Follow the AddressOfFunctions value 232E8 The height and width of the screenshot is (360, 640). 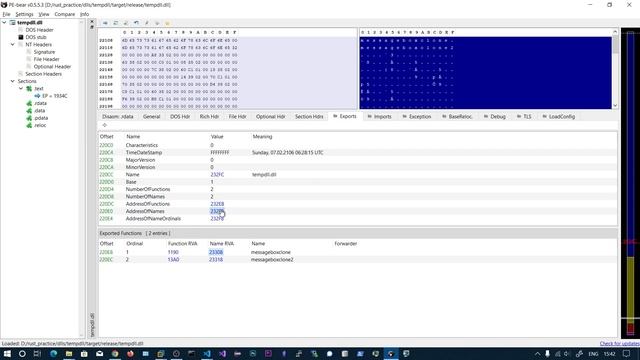click(x=217, y=204)
